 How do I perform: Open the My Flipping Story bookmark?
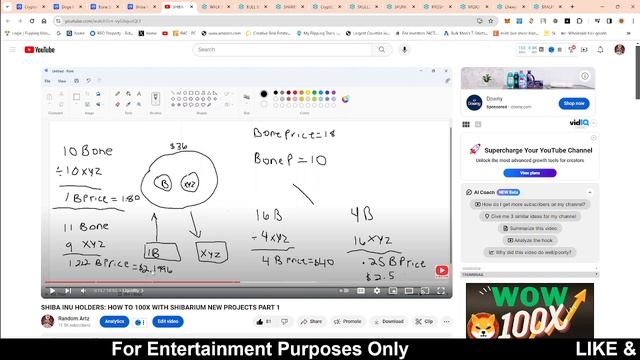coord(318,33)
